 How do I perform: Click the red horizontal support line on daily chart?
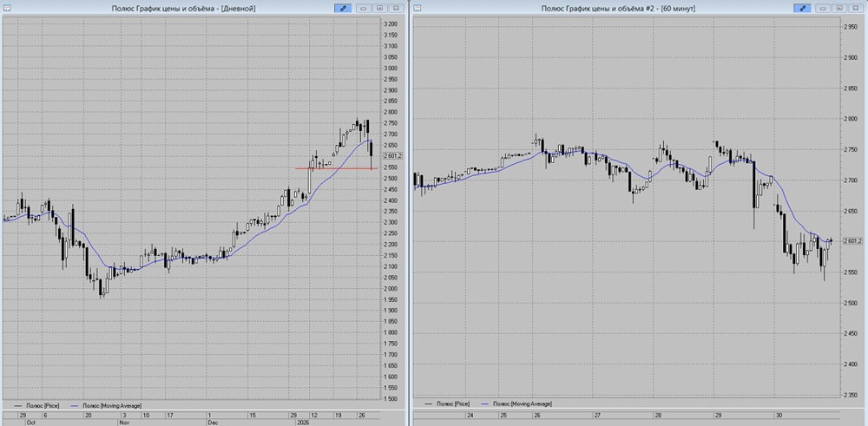coord(336,168)
